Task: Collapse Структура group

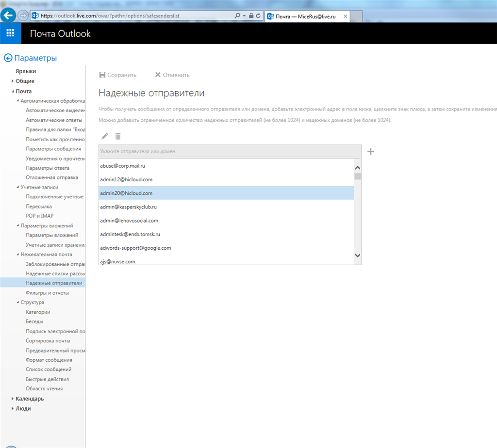Action: 18,303
